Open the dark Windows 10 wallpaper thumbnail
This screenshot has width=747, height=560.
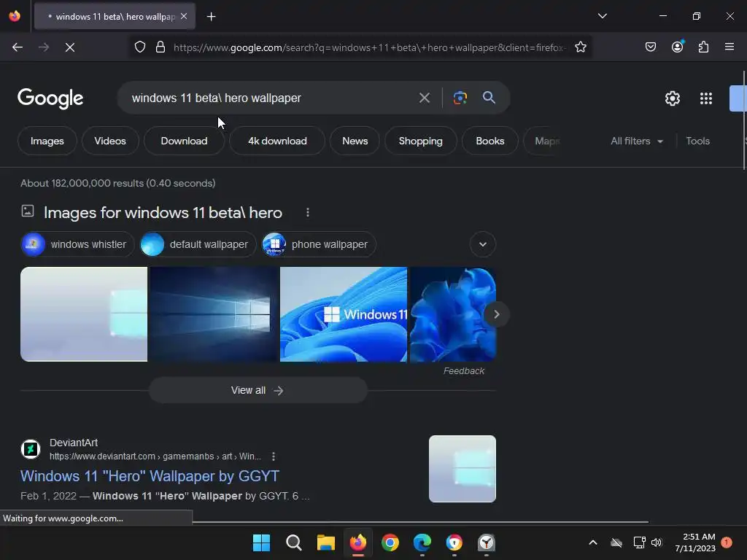[x=214, y=314]
